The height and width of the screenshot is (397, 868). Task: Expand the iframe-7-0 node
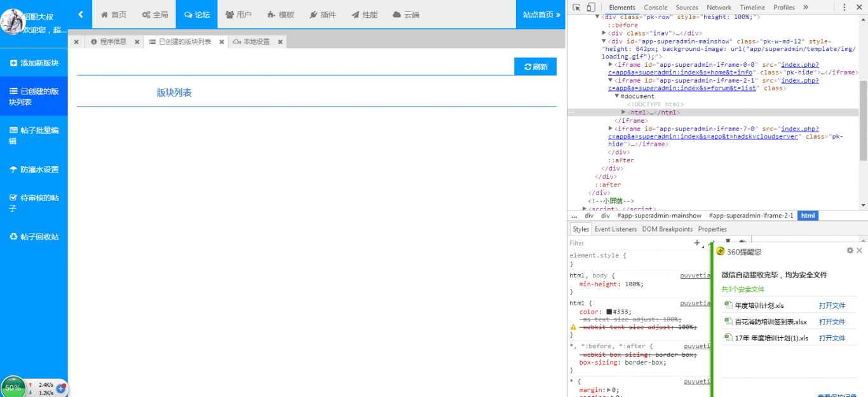point(611,129)
